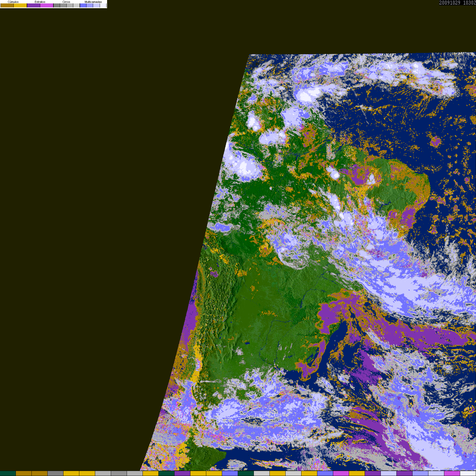Screen dimensions: 476x476
Task: Select the darkest gray Cirros swatch
Action: pyautogui.click(x=57, y=5)
